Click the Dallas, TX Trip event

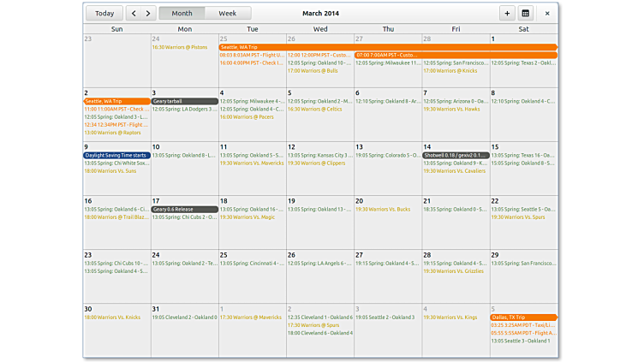tap(523, 317)
